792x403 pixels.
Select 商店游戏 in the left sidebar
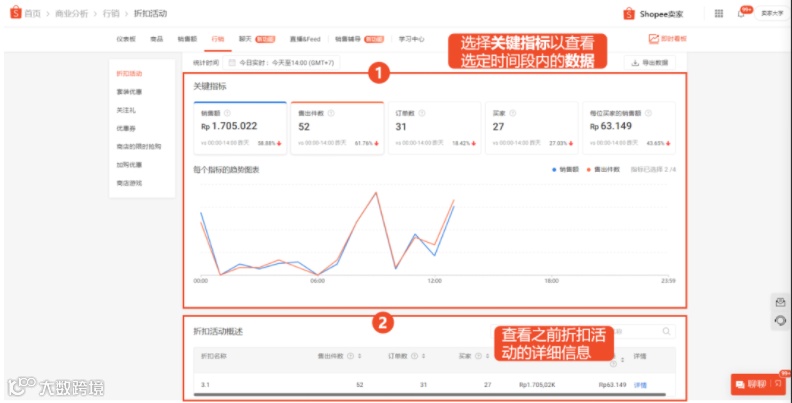tap(129, 183)
